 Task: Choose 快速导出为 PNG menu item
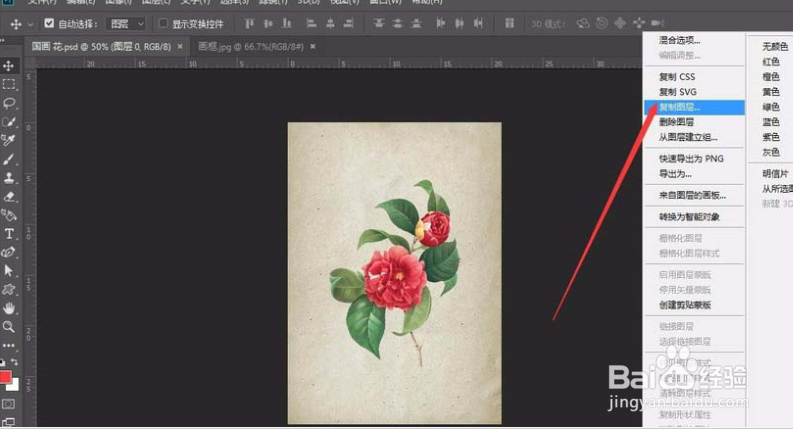pos(694,159)
